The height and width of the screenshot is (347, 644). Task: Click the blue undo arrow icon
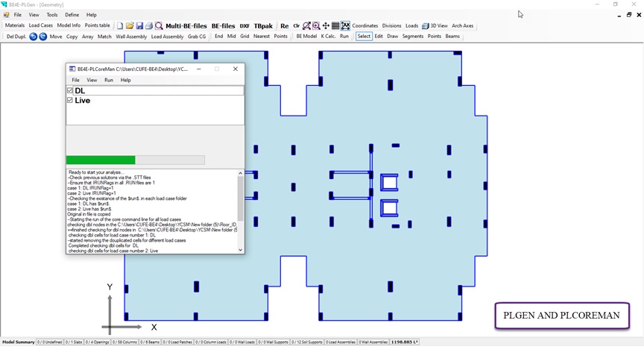coord(34,37)
